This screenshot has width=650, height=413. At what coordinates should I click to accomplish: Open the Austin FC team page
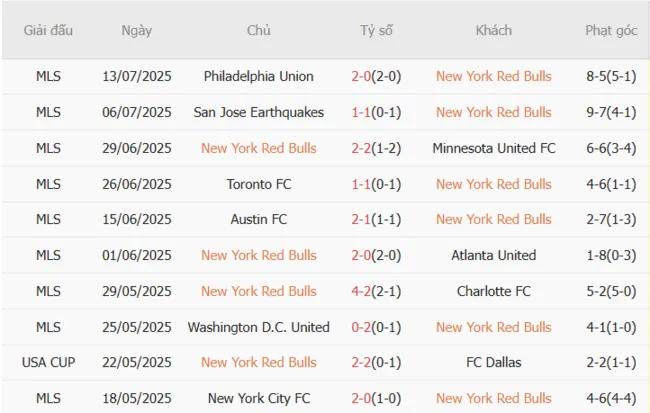point(258,219)
